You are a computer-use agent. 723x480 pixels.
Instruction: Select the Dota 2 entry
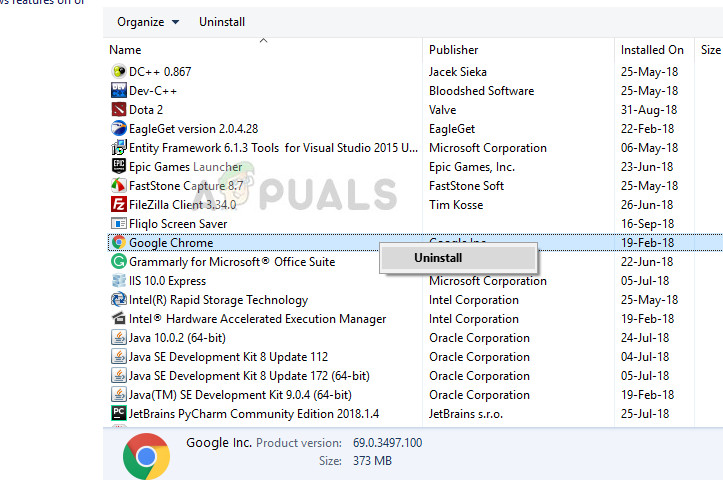tap(146, 110)
